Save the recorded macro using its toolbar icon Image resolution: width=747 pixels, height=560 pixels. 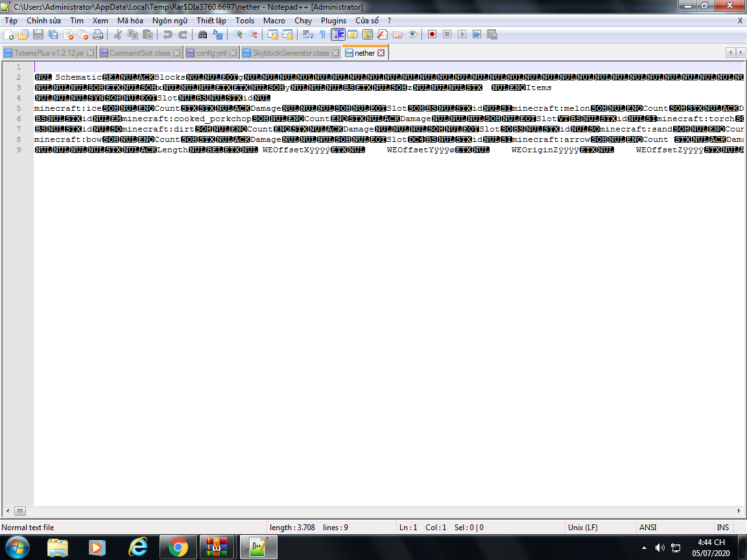coord(492,34)
